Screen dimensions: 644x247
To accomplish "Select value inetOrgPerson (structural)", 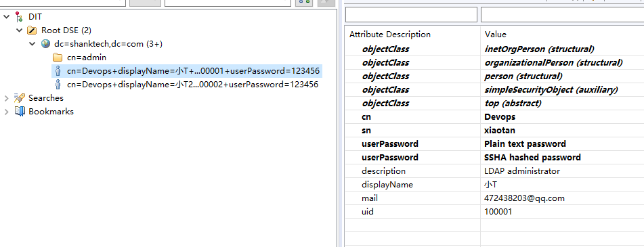I will [539, 49].
